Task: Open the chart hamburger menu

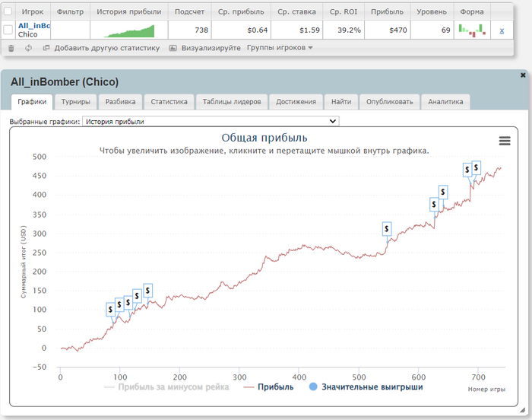Action: tap(505, 141)
